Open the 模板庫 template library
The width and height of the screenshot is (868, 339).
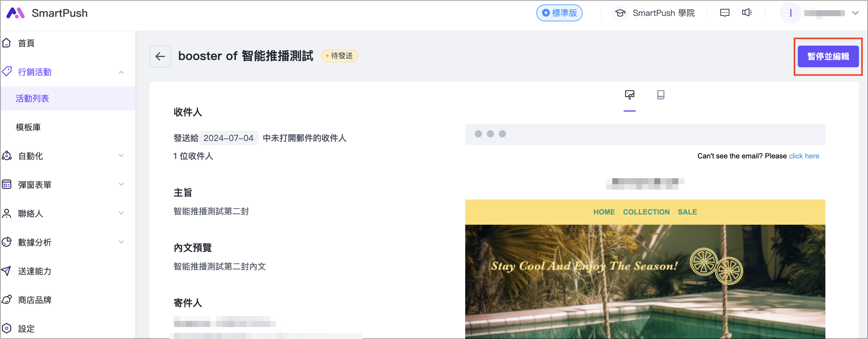click(x=28, y=127)
